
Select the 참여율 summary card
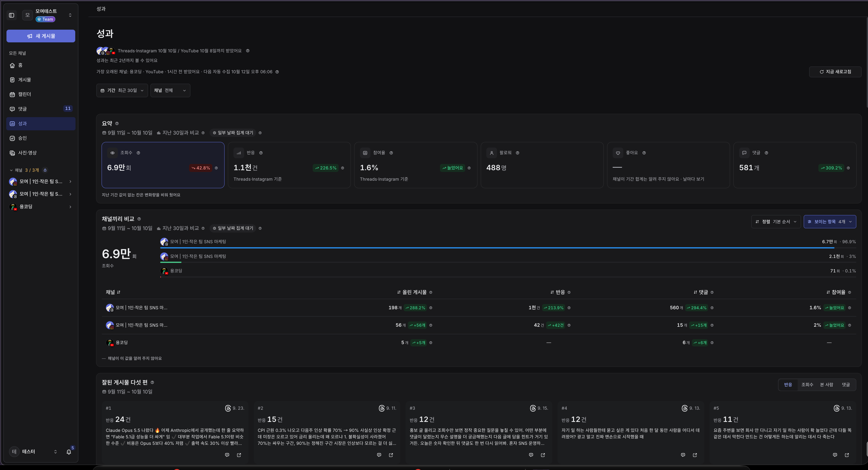[x=416, y=165]
